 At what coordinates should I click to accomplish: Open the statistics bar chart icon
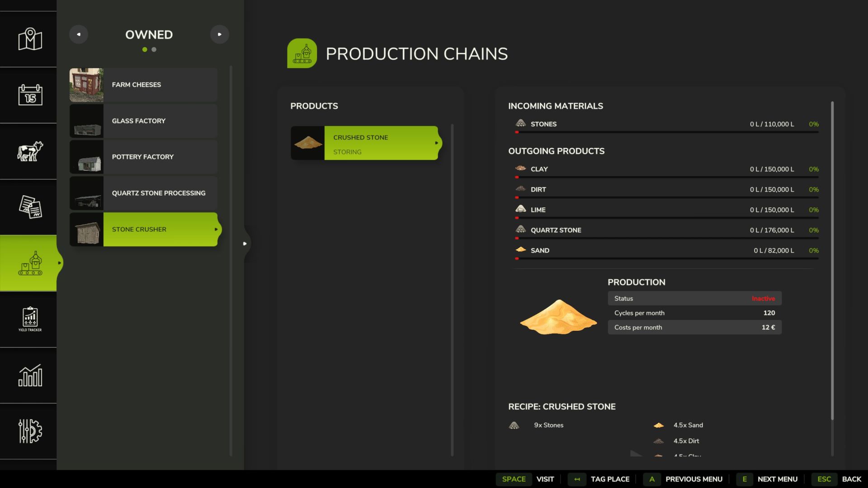[x=30, y=375]
